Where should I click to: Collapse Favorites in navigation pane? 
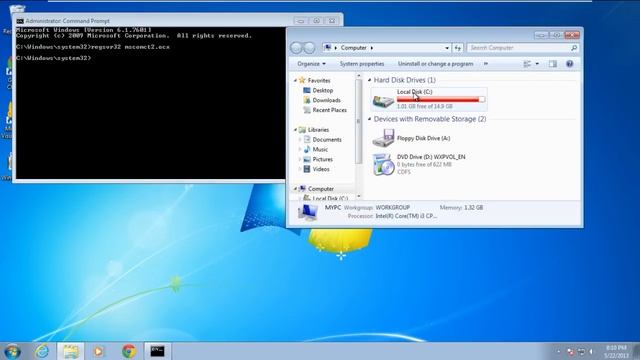tap(295, 80)
